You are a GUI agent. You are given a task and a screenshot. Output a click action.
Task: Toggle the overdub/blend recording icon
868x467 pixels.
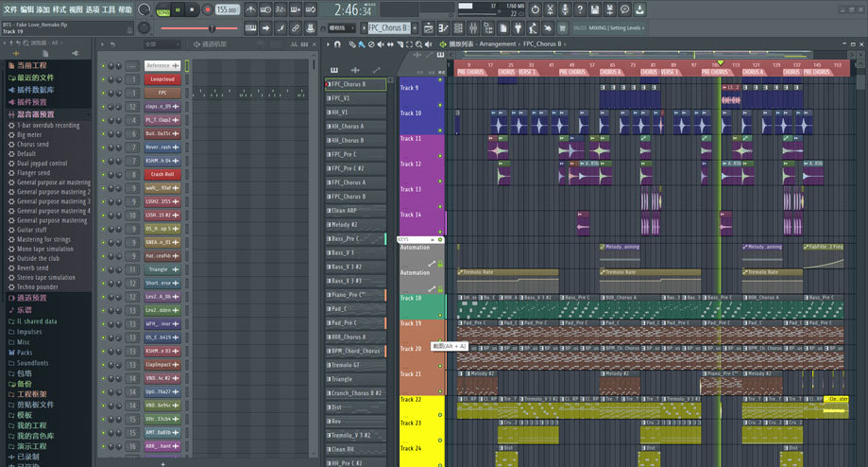coord(295,9)
